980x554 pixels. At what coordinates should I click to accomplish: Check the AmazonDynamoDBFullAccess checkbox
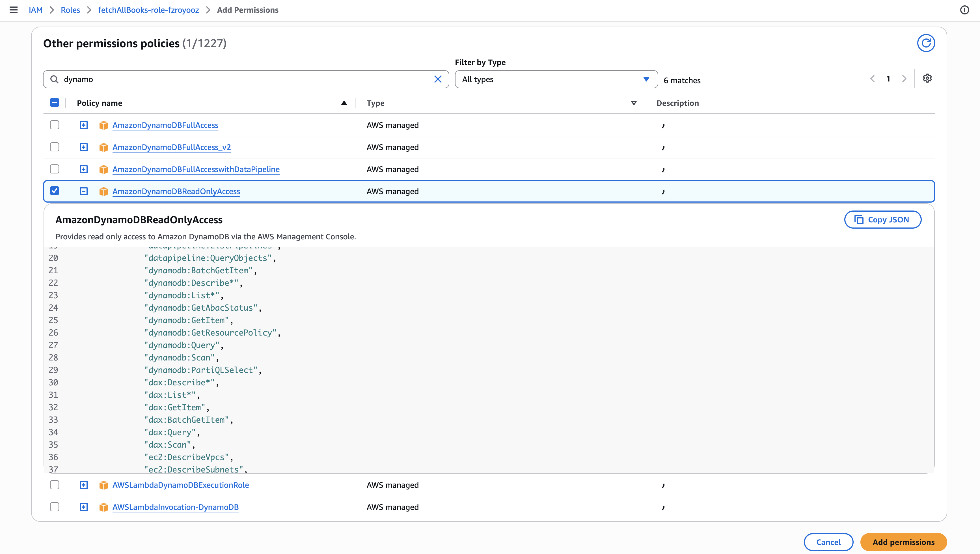pos(54,125)
